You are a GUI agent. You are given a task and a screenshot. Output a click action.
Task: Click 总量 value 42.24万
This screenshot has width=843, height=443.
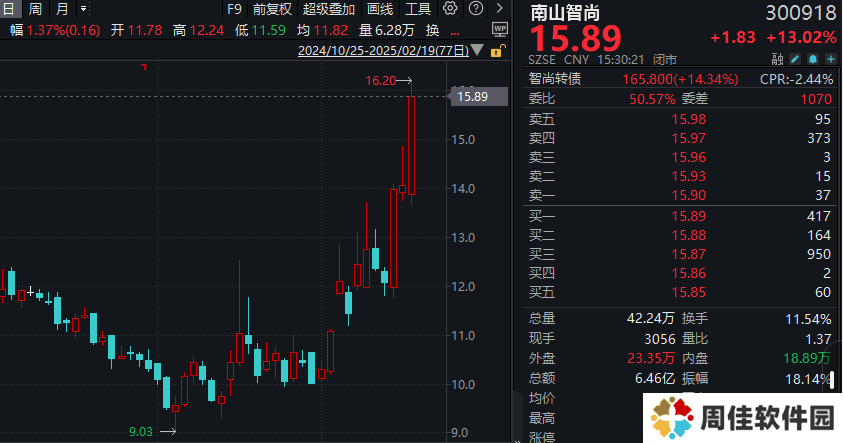click(650, 318)
